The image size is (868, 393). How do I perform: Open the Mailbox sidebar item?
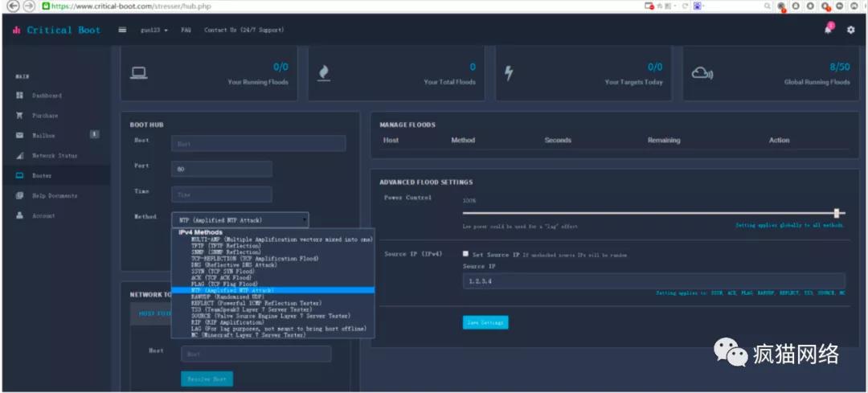click(x=43, y=136)
